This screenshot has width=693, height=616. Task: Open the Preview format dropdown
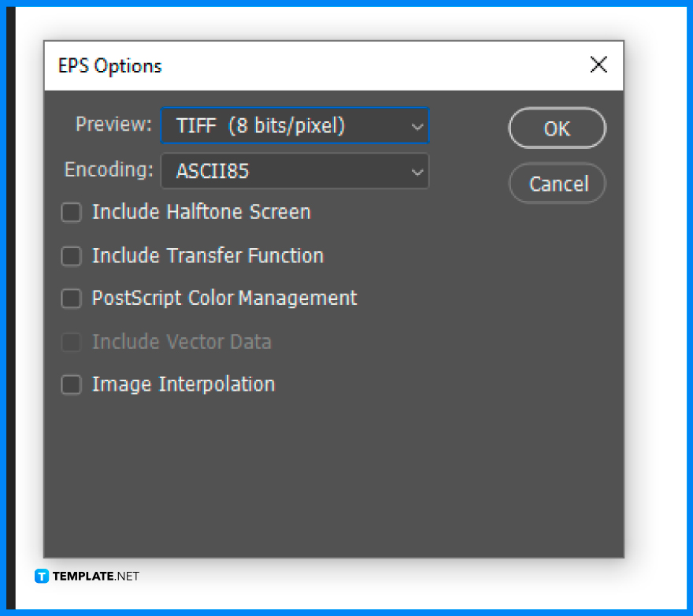coord(295,125)
